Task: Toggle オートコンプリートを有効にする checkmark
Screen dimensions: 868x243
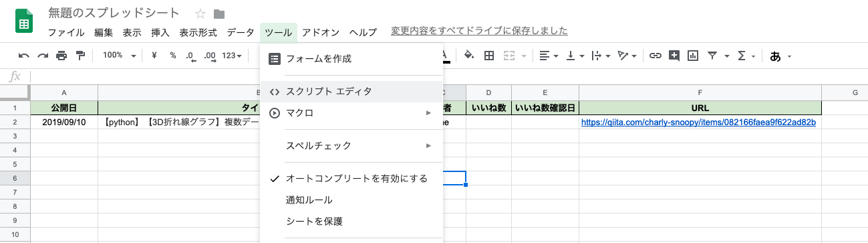Action: coord(351,179)
